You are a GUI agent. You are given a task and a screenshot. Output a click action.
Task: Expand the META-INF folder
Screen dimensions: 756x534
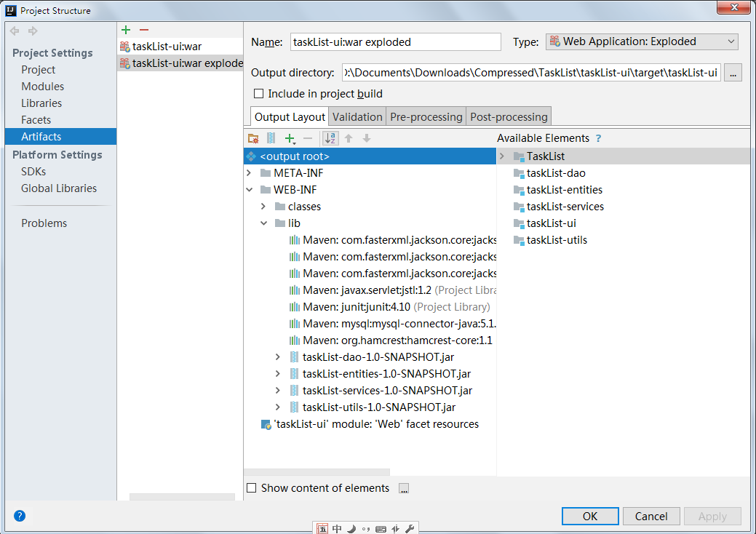click(x=250, y=173)
